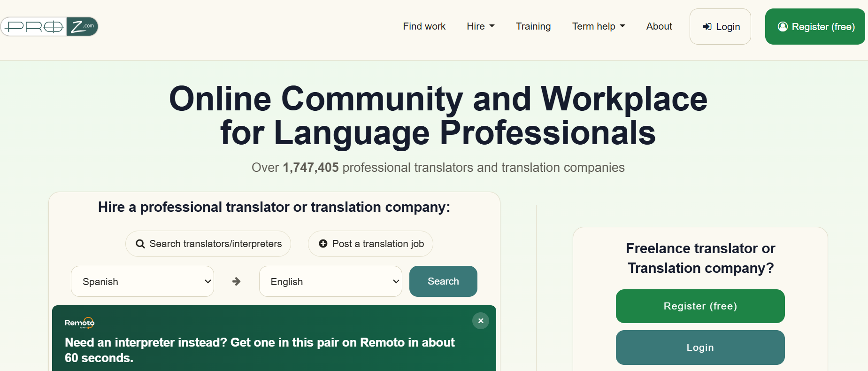Viewport: 868px width, 371px height.
Task: Open the English target language dropdown
Action: (330, 281)
